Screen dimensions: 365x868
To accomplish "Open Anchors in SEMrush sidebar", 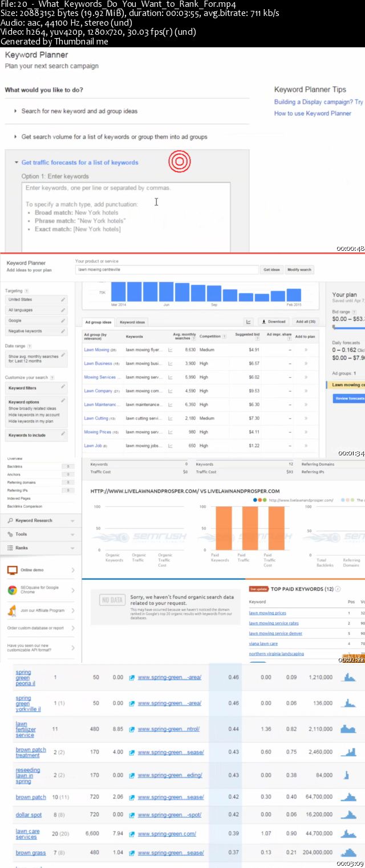I will point(14,474).
